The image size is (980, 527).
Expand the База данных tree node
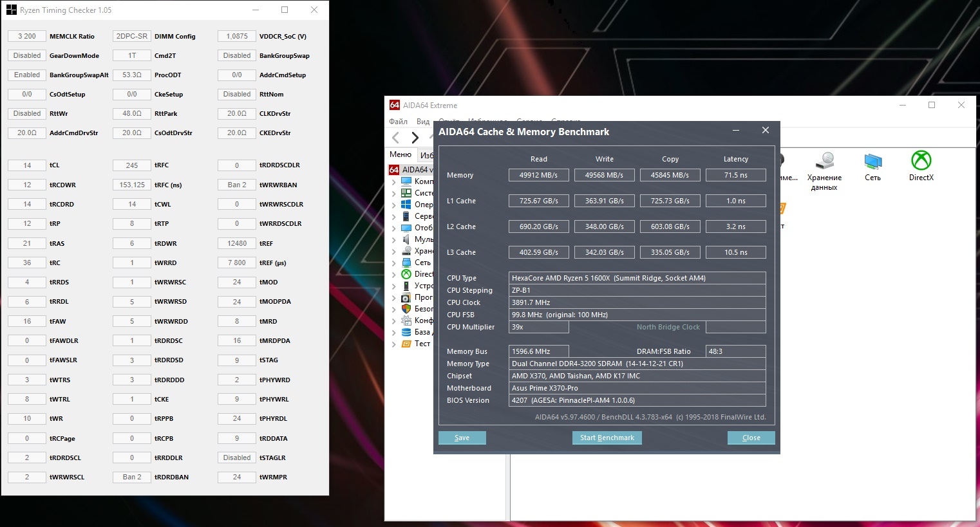394,333
